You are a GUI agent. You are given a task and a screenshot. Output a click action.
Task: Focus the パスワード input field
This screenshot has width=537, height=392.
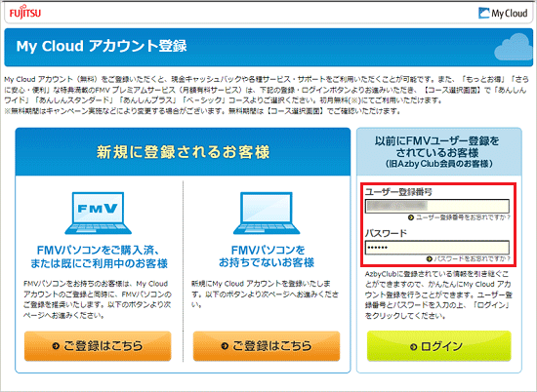(x=437, y=248)
